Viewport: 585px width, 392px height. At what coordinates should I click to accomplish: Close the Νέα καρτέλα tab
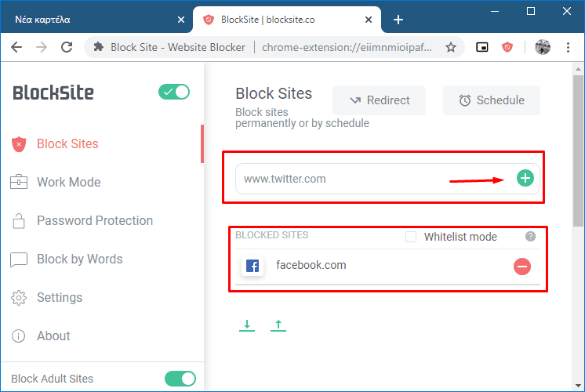[x=181, y=20]
